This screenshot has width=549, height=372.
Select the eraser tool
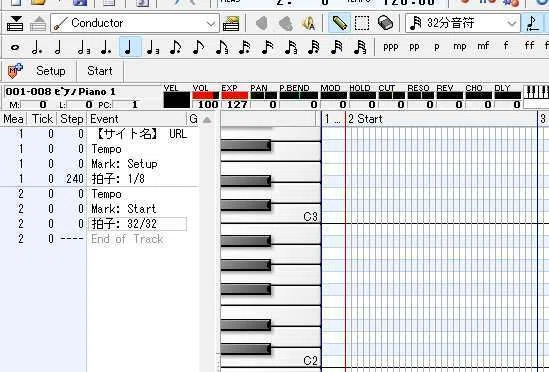385,23
